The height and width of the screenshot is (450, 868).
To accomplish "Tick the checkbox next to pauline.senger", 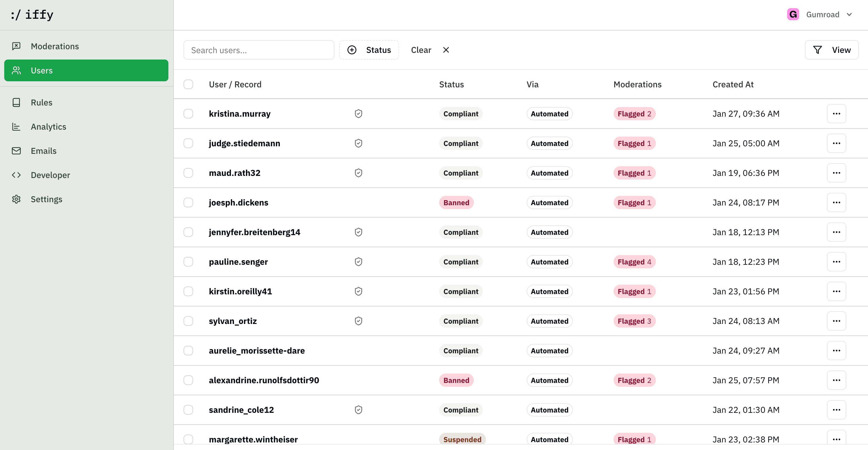I will [x=188, y=261].
